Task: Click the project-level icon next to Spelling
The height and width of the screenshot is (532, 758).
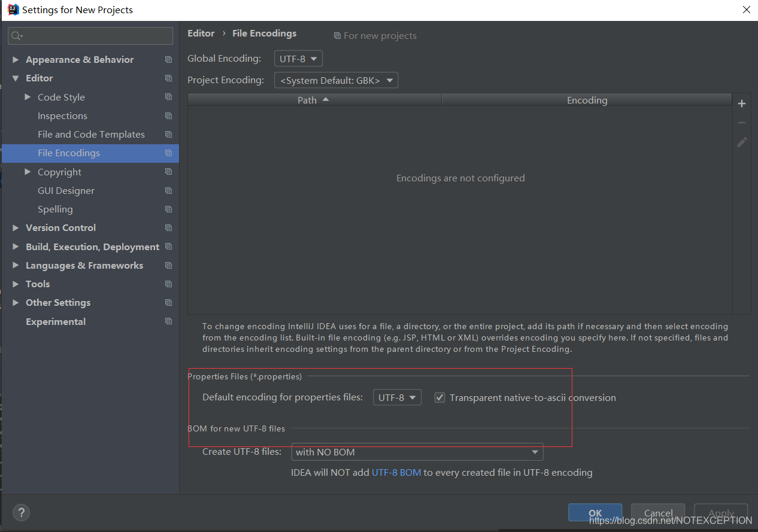Action: click(168, 209)
